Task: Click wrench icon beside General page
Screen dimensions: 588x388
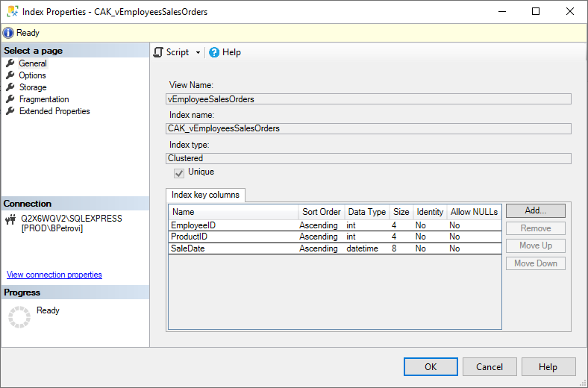Action: [x=10, y=63]
